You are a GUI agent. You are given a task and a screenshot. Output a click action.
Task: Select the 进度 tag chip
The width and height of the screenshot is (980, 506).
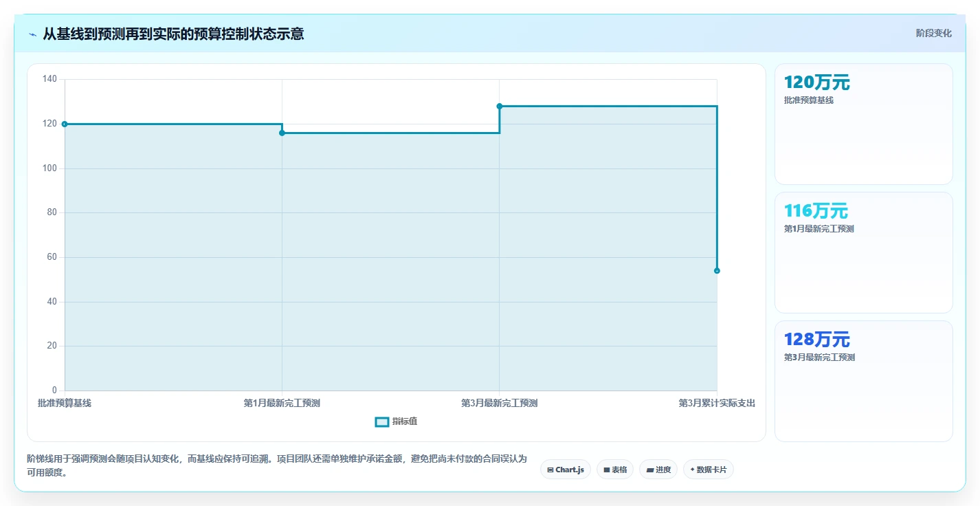pyautogui.click(x=658, y=470)
